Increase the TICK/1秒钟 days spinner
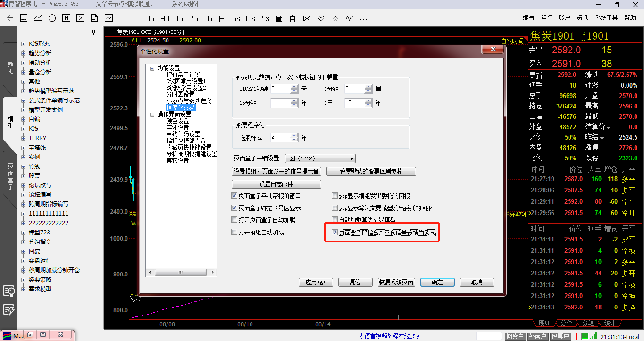The image size is (644, 341). [x=295, y=86]
